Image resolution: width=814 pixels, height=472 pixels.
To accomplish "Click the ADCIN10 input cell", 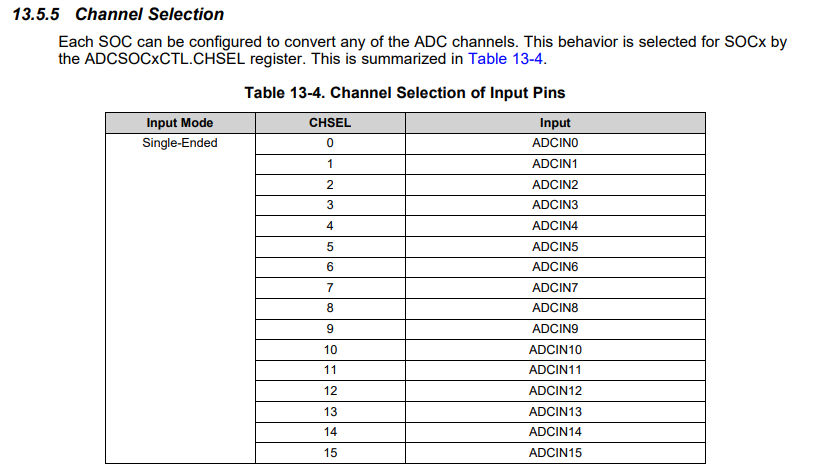I will (x=555, y=350).
